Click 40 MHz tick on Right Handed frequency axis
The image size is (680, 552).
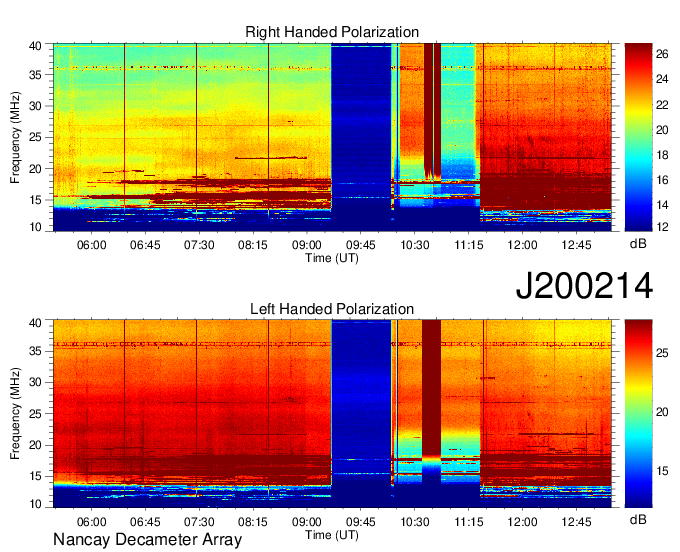point(35,46)
